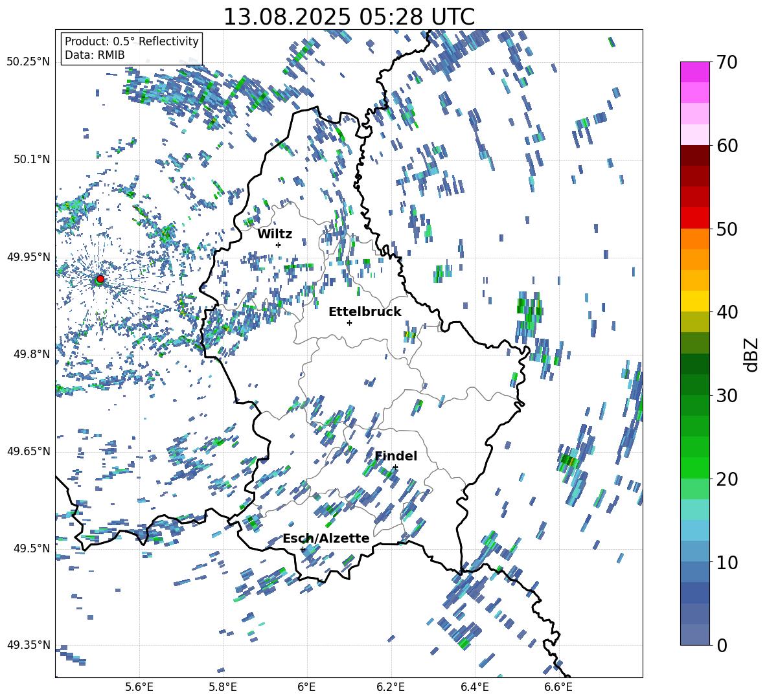Click the 49.35°N latitude label
The width and height of the screenshot is (767, 700).
[x=29, y=645]
